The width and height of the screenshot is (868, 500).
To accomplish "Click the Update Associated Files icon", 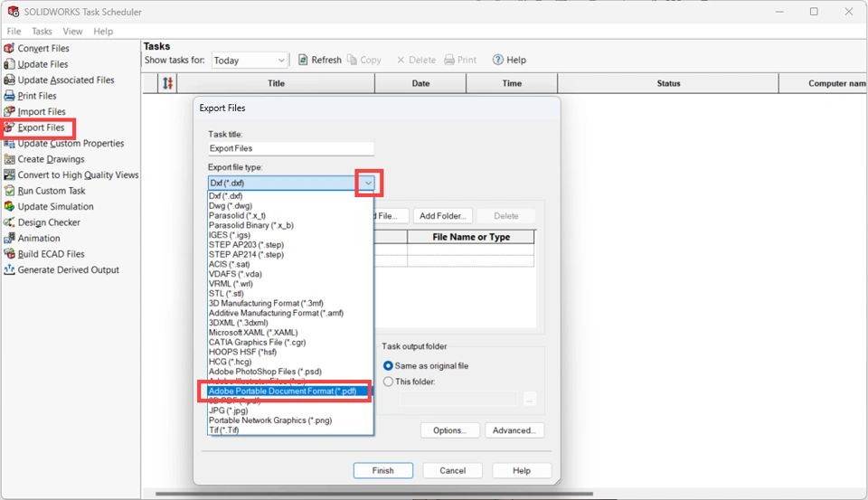I will pyautogui.click(x=9, y=80).
